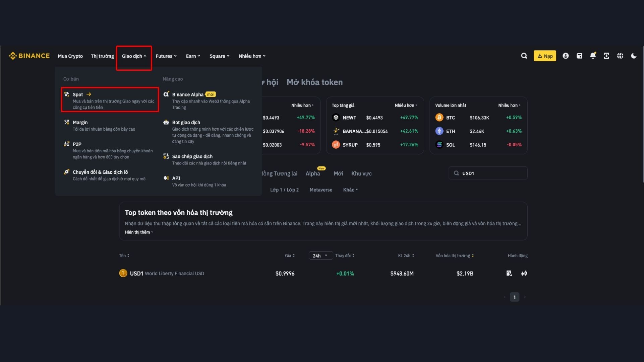Image resolution: width=644 pixels, height=362 pixels.
Task: Click previous page arrow
Action: [x=504, y=297]
